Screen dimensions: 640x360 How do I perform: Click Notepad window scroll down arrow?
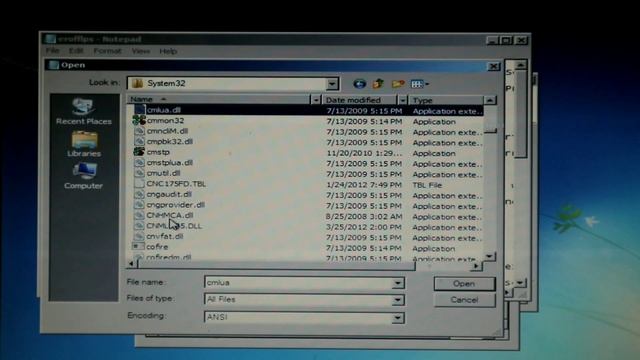pyautogui.click(x=520, y=282)
